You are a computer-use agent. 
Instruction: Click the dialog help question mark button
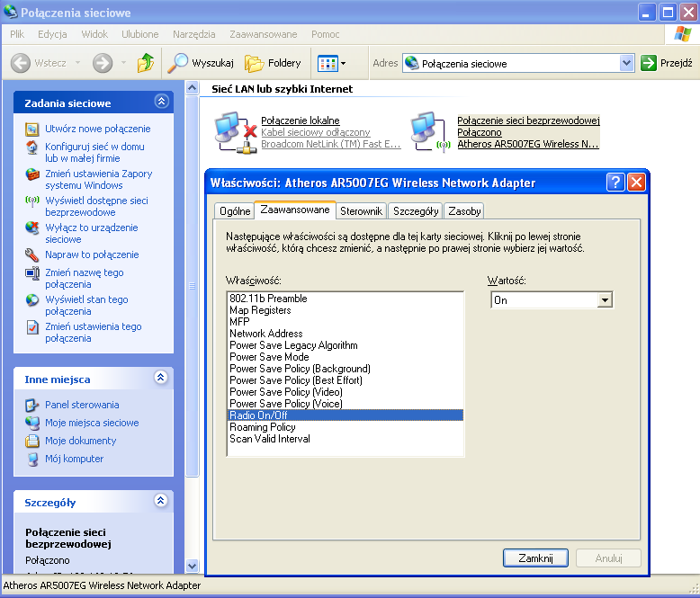(615, 183)
